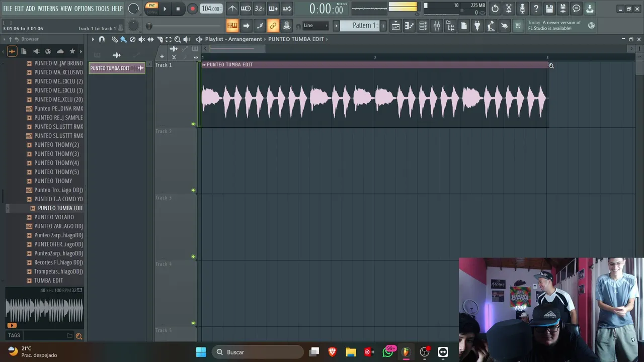Click the tempo field 104.000
Viewport: 644px width, 362px height.
[211, 9]
